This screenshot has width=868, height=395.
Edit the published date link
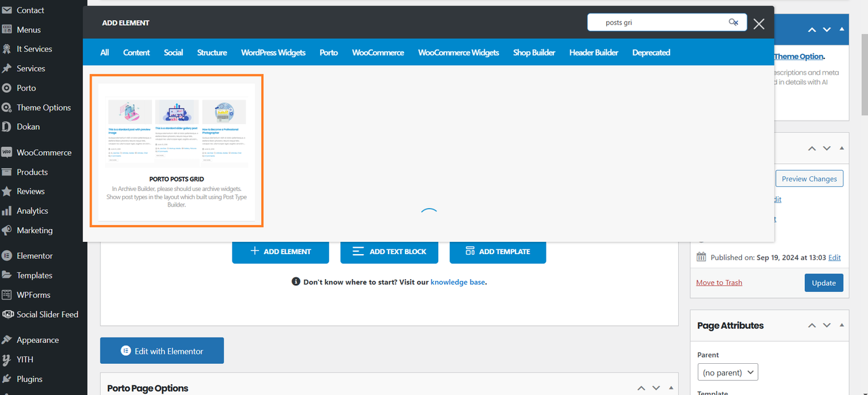835,257
